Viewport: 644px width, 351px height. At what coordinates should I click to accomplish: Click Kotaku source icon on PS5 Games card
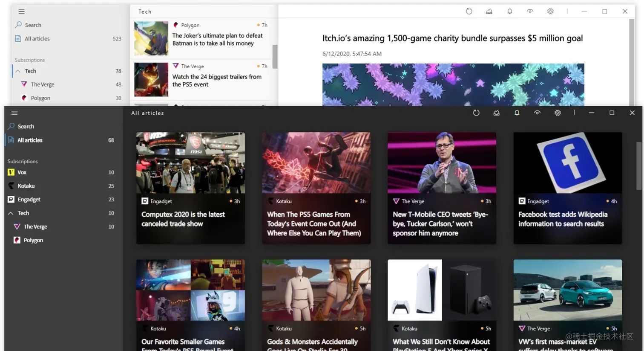tap(270, 201)
